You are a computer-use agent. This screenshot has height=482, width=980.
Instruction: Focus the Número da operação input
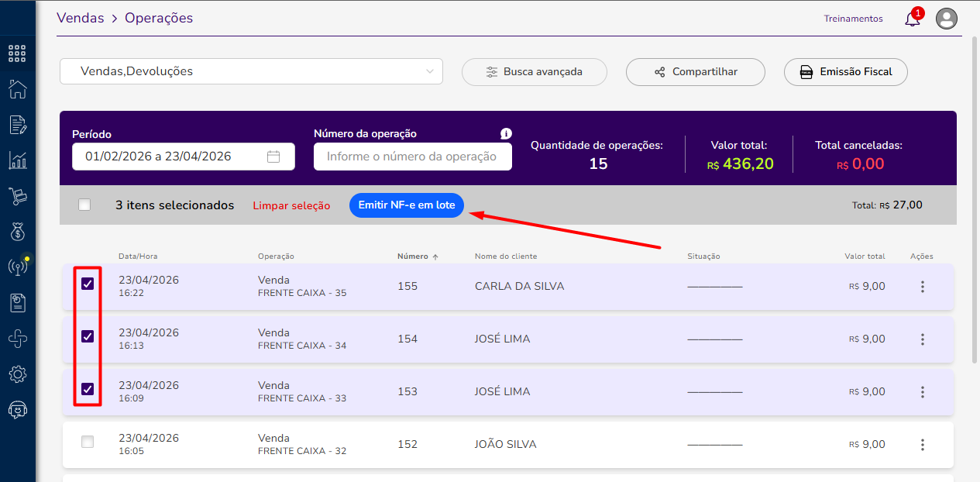pyautogui.click(x=413, y=157)
